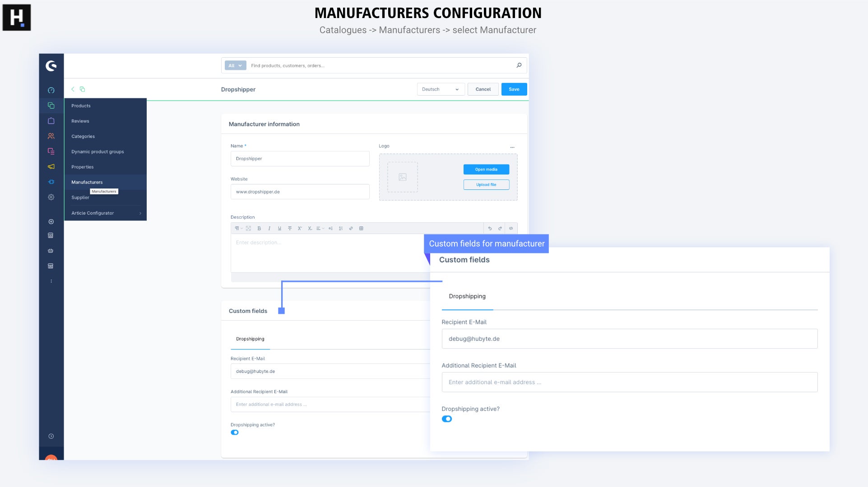This screenshot has width=868, height=487.
Task: Open the Extensions plug icon in sidebar
Action: coord(51,182)
